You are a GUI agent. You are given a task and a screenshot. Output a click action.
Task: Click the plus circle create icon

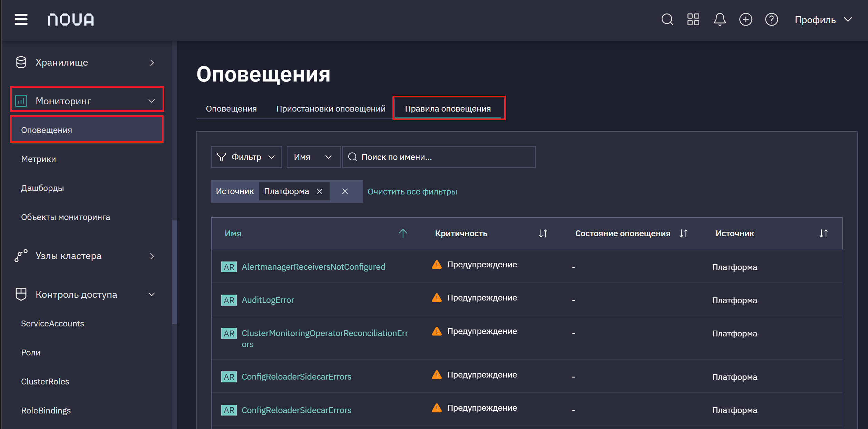tap(745, 19)
